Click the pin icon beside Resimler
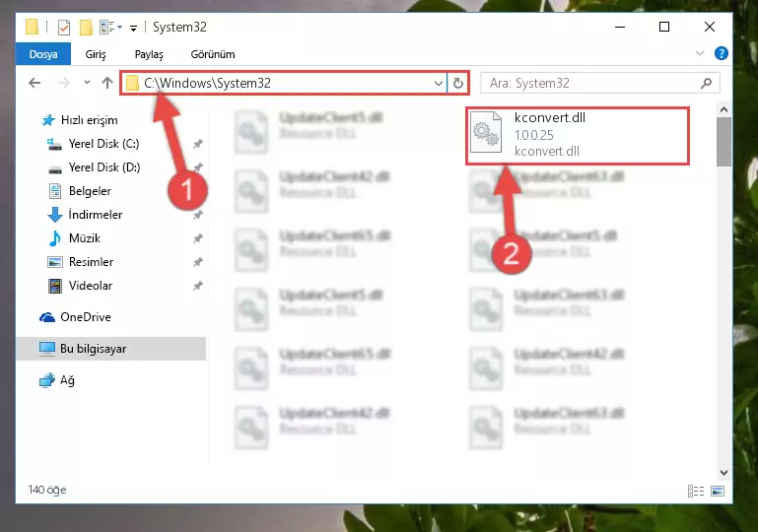The image size is (758, 532). point(198,262)
